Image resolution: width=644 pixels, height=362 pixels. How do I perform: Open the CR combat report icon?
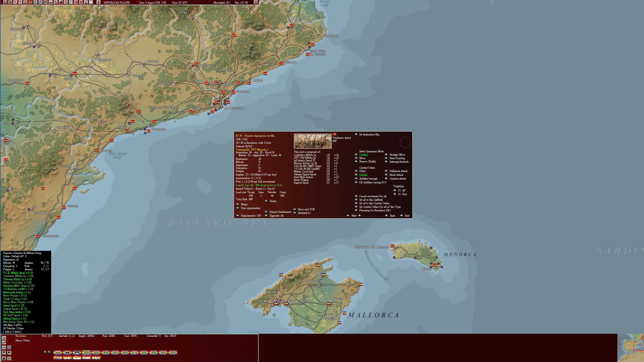tap(76, 2)
